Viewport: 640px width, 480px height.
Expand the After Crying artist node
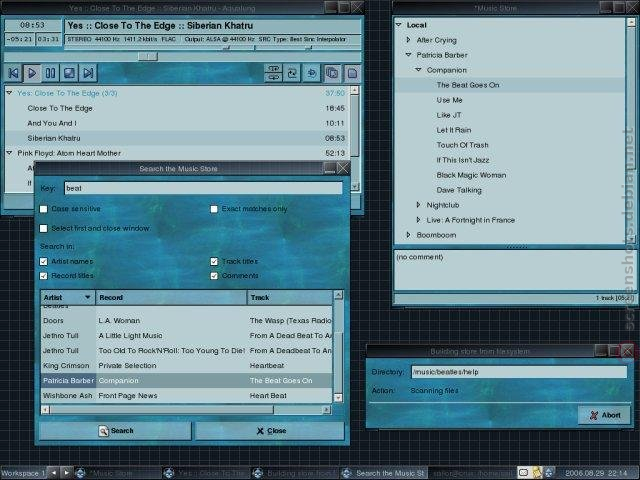coord(408,40)
